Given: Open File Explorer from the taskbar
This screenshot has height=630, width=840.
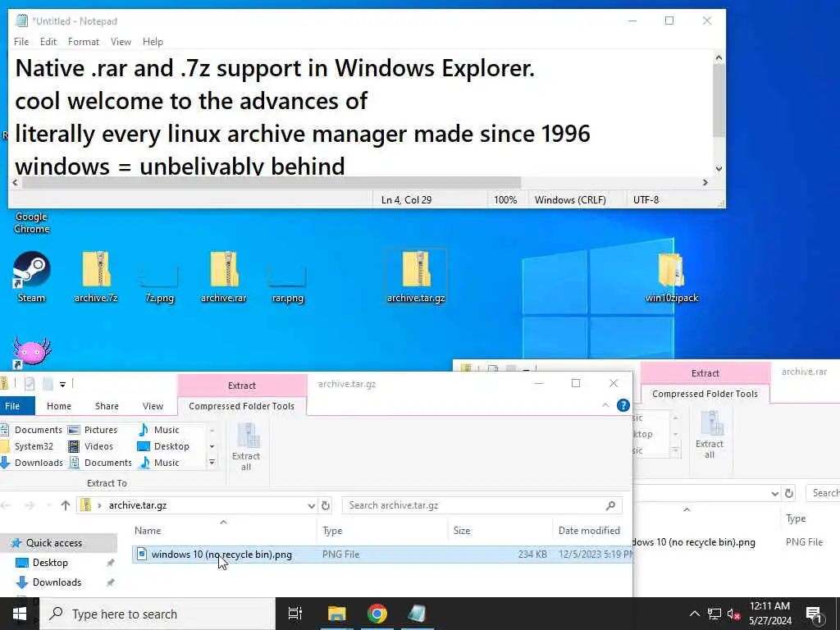Looking at the screenshot, I should tap(337, 614).
